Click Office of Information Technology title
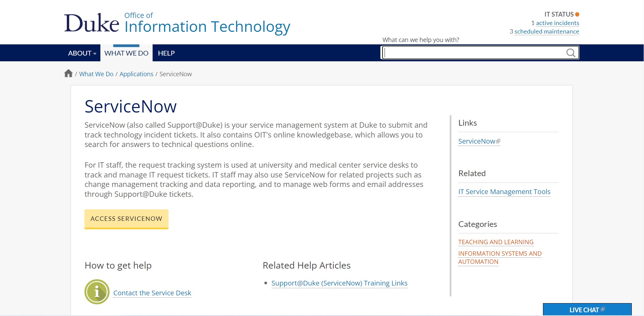 [207, 24]
